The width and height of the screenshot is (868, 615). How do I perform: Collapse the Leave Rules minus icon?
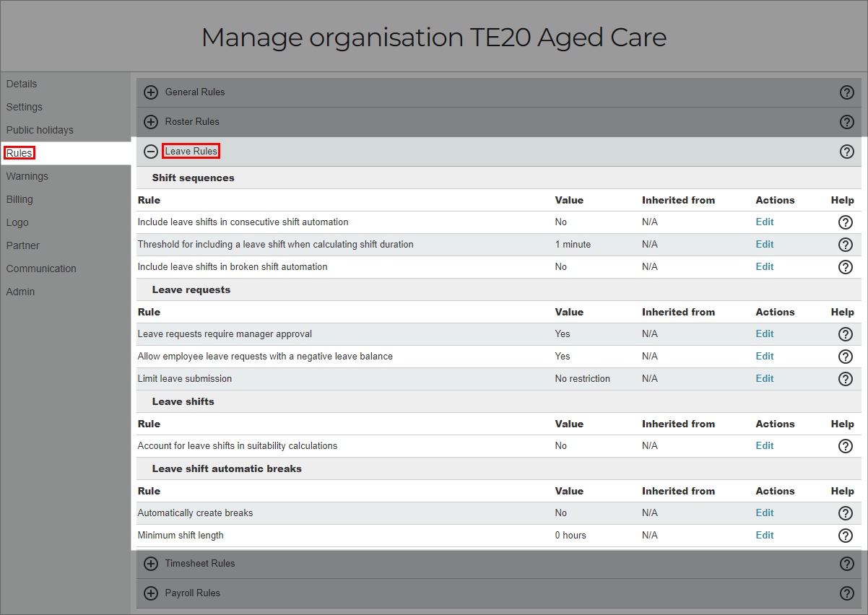[x=151, y=152]
